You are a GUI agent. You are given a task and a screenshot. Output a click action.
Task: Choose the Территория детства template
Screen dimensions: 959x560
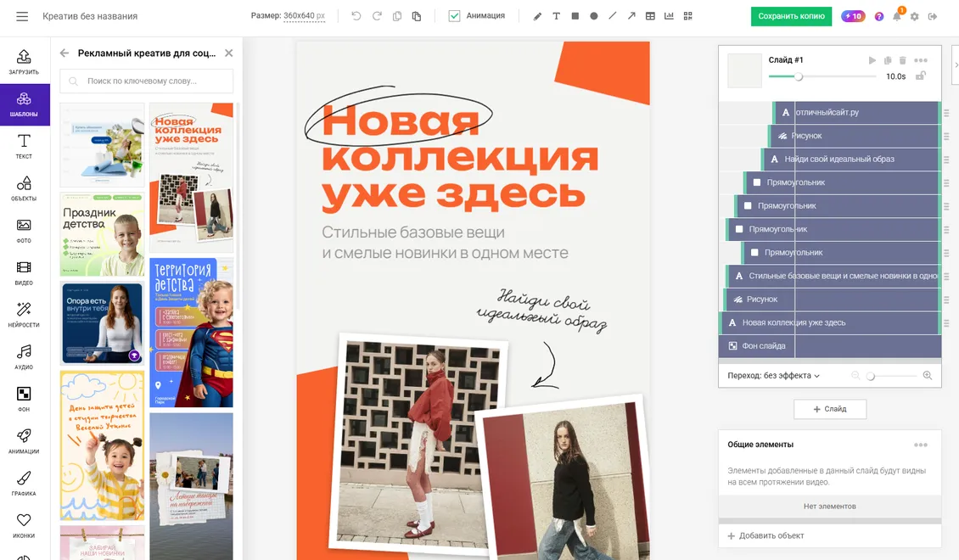(192, 333)
